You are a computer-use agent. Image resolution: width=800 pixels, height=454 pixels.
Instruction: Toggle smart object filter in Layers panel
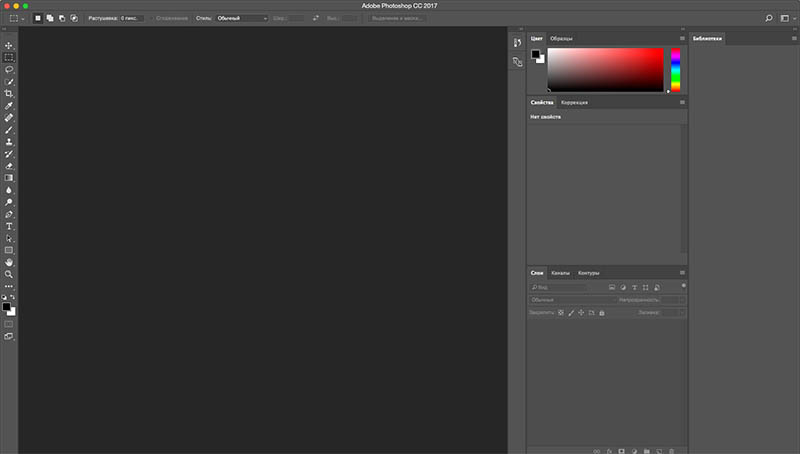tap(657, 287)
